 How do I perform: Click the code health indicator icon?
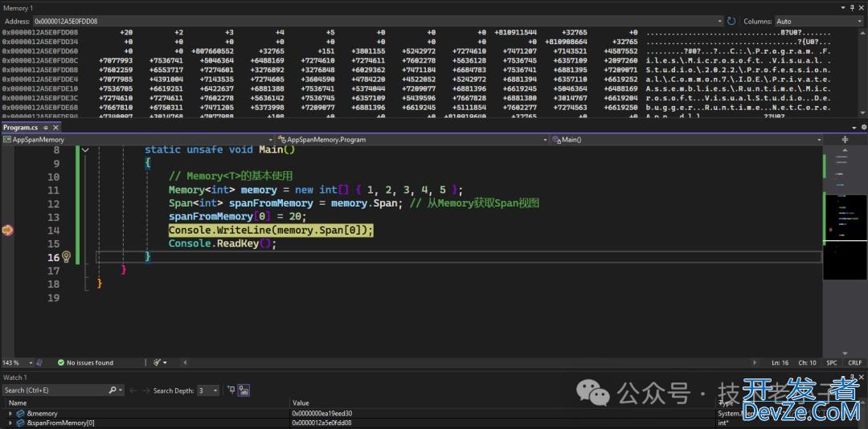(x=39, y=362)
